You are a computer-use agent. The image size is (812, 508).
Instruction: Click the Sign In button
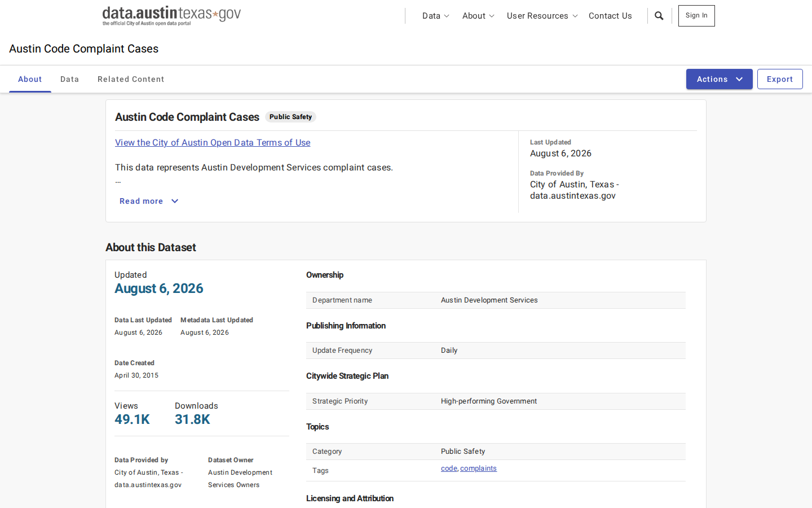pyautogui.click(x=696, y=16)
